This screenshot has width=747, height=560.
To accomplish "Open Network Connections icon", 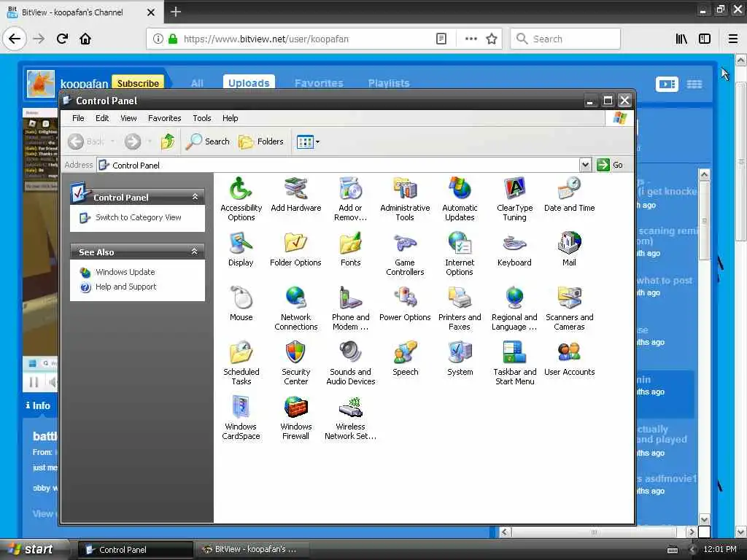I will pos(296,308).
